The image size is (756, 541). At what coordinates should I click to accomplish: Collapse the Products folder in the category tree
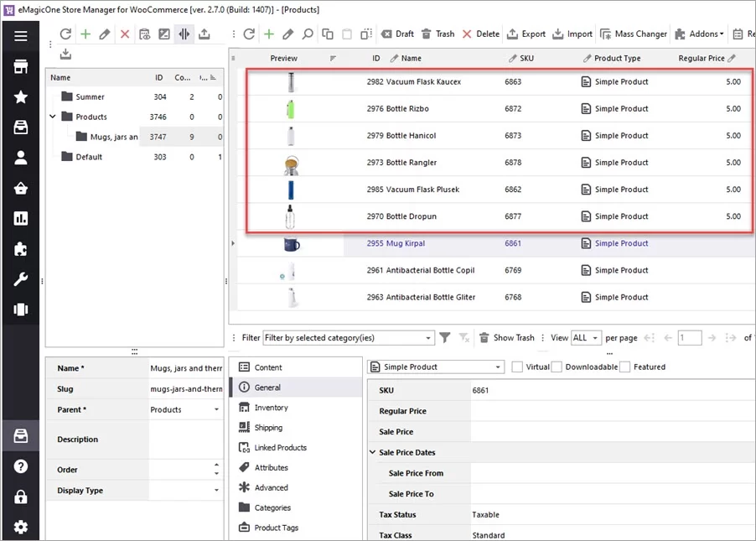point(52,116)
